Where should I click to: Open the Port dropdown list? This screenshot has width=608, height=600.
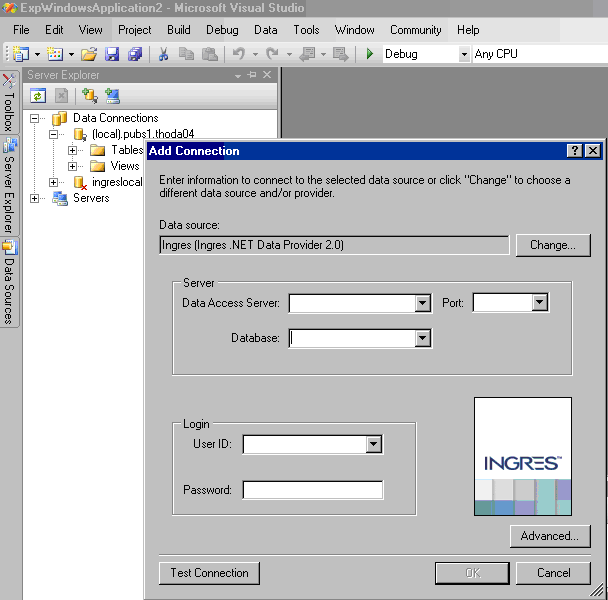click(x=540, y=303)
